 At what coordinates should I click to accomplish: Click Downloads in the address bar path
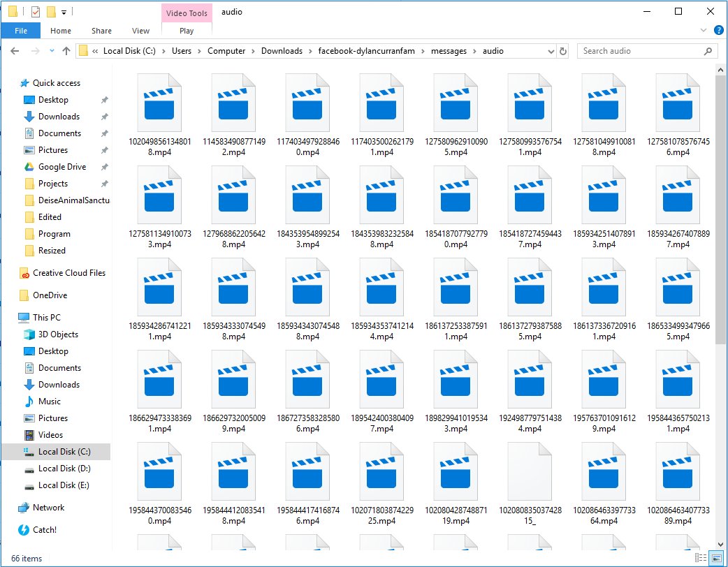282,51
